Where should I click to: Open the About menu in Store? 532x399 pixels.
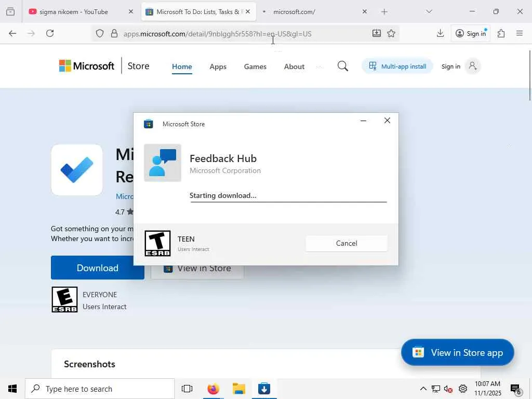pyautogui.click(x=294, y=66)
